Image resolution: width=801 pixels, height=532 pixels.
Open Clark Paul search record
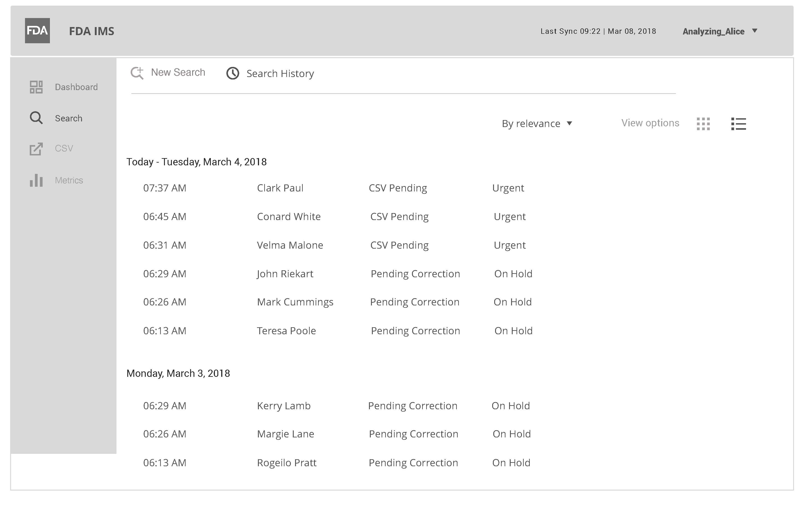[x=280, y=188]
